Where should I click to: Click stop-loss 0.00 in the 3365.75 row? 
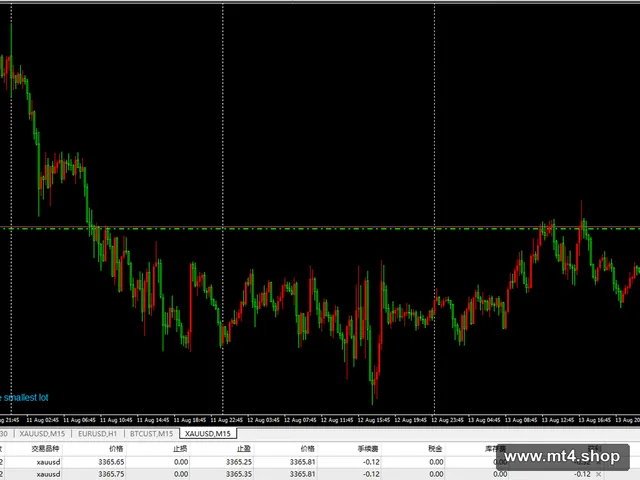tap(181, 474)
